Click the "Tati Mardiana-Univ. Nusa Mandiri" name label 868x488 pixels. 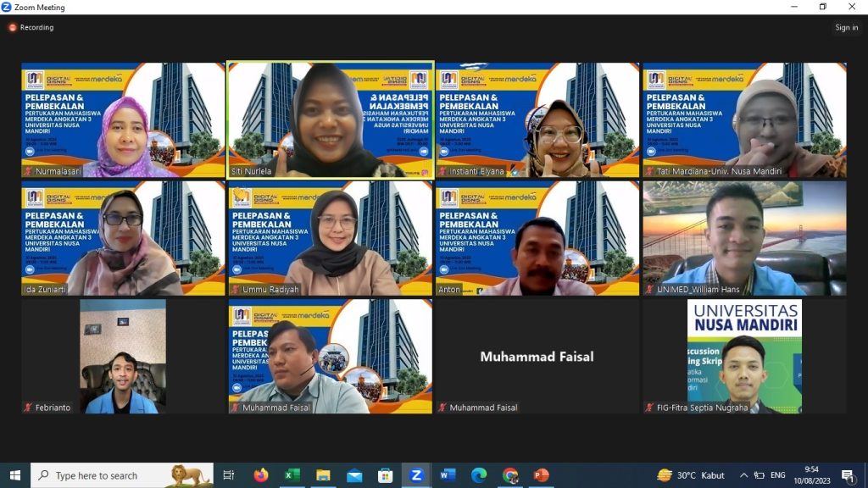click(719, 171)
